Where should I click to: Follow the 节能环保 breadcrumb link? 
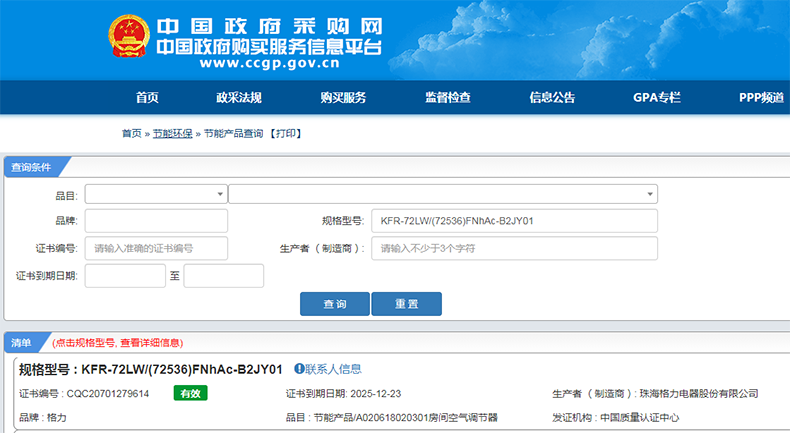(x=173, y=133)
